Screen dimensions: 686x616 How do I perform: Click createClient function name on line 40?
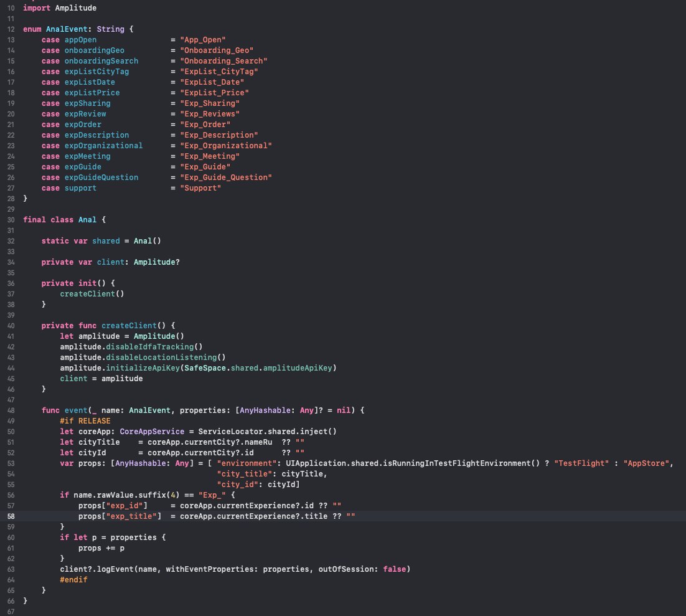click(129, 326)
